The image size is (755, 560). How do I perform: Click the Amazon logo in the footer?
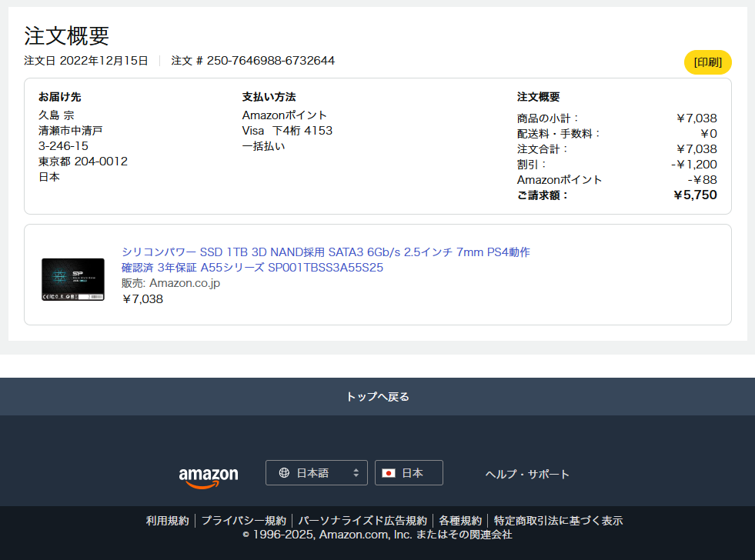(209, 476)
